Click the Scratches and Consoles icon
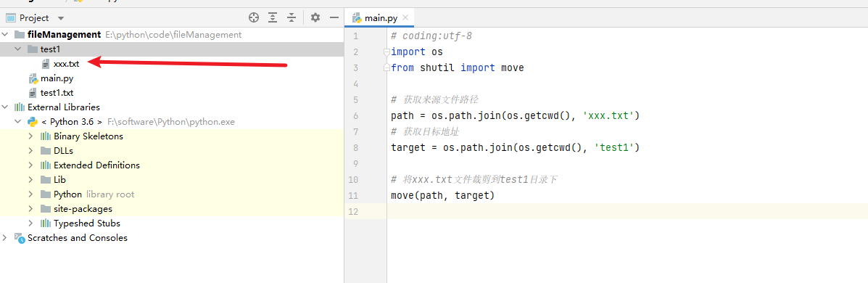The image size is (868, 283). 20,237
